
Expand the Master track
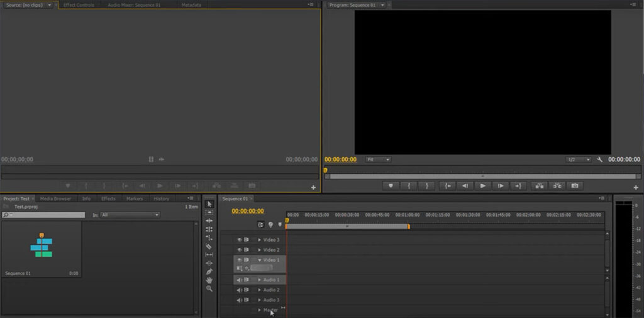(x=259, y=310)
